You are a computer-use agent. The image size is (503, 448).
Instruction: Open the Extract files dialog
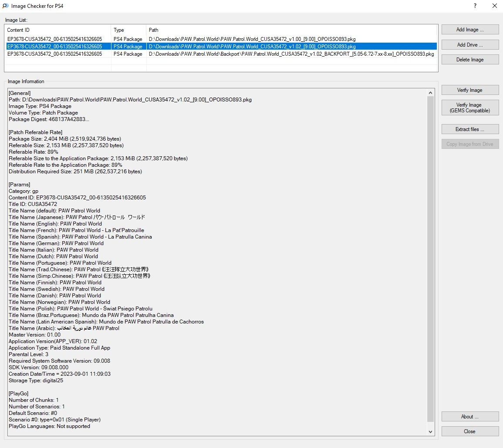click(470, 129)
